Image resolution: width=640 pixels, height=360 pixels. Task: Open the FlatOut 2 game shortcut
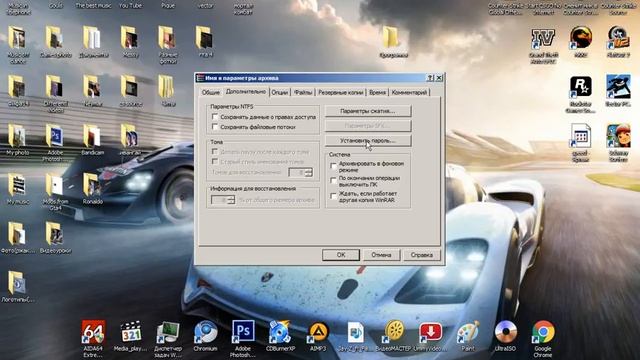pyautogui.click(x=618, y=39)
